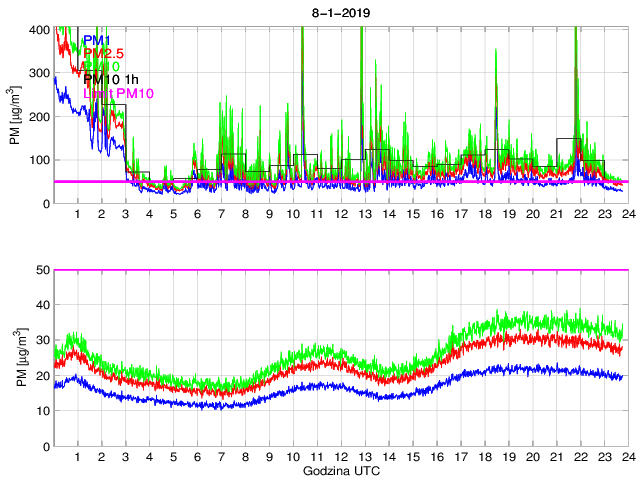Click the 400 tick on the top y-axis
Screen dimensions: 640x480
39,29
